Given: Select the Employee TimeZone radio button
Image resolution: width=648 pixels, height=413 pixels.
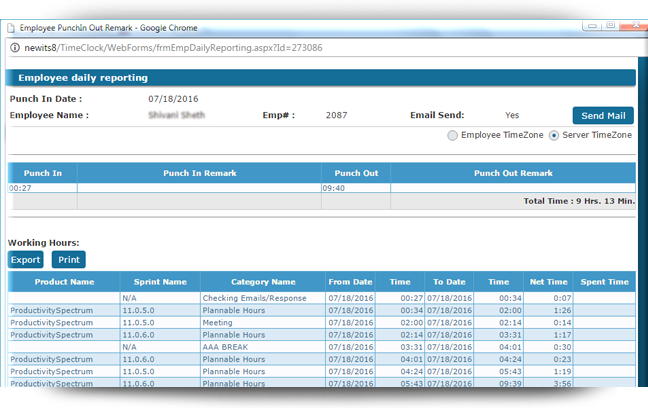Looking at the screenshot, I should click(453, 135).
